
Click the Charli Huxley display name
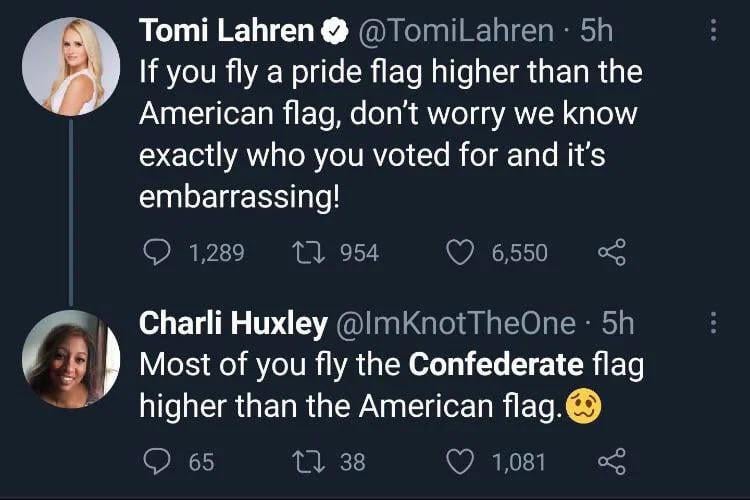click(x=233, y=322)
